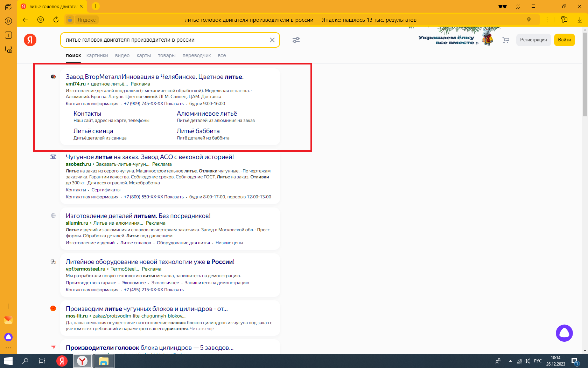Open Windows taskbar search

25,361
